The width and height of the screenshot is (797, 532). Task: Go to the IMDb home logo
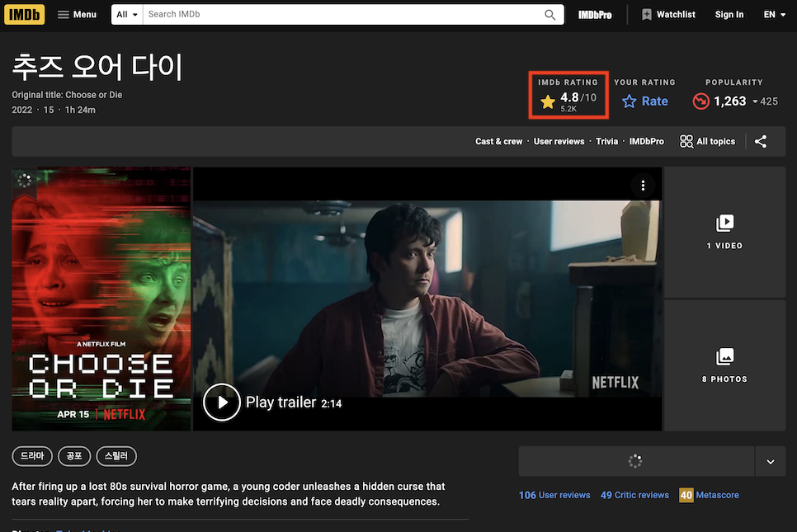click(25, 14)
